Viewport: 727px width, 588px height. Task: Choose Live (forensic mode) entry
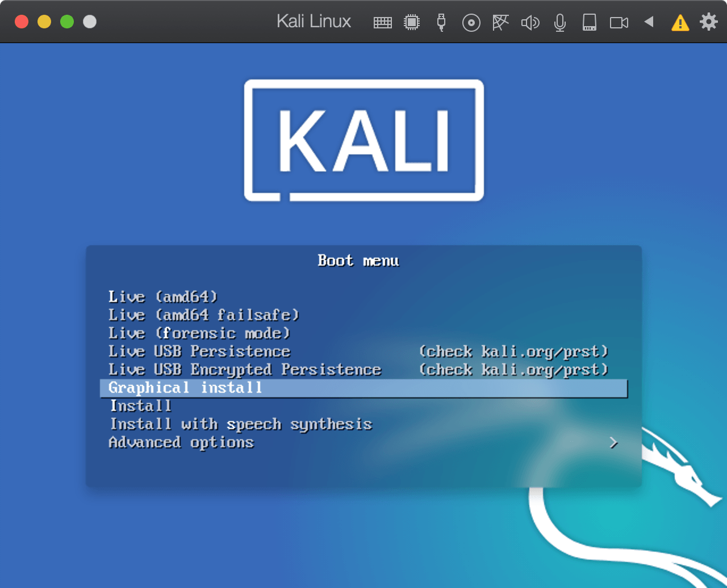(363, 333)
